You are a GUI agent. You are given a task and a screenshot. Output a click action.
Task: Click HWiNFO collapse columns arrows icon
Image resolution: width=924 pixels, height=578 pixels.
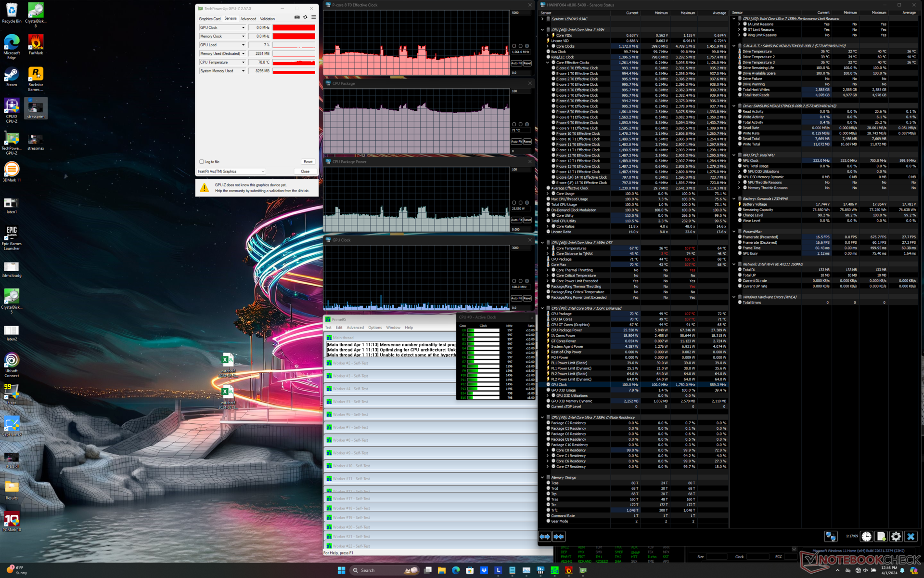[559, 537]
